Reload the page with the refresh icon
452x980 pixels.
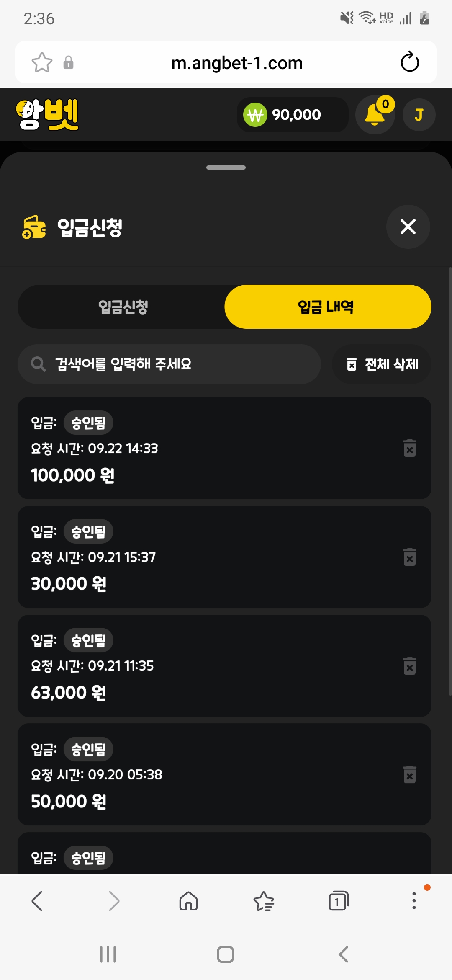tap(410, 62)
